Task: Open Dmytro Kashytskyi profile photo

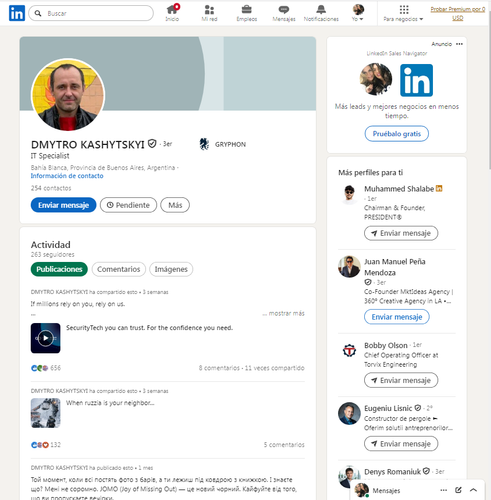Action: click(68, 95)
